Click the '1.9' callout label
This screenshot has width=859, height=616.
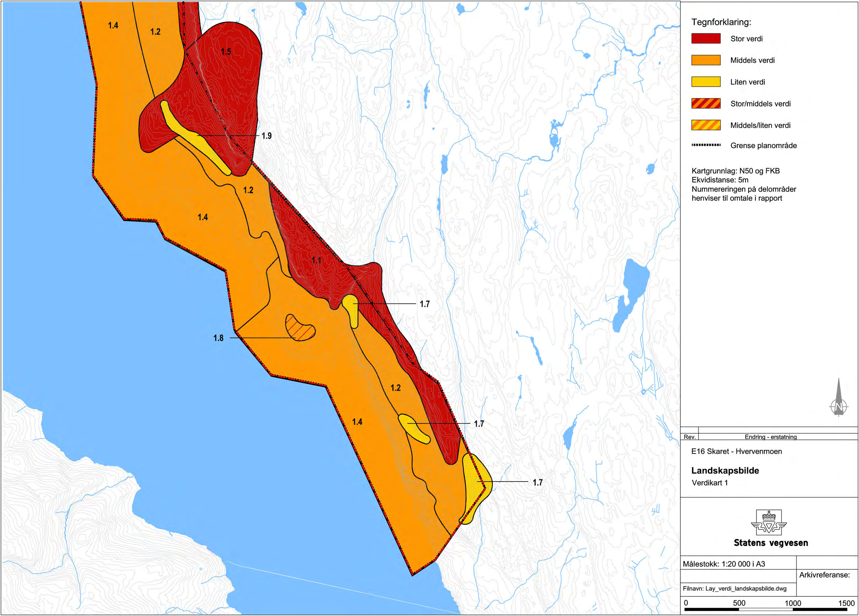(266, 136)
